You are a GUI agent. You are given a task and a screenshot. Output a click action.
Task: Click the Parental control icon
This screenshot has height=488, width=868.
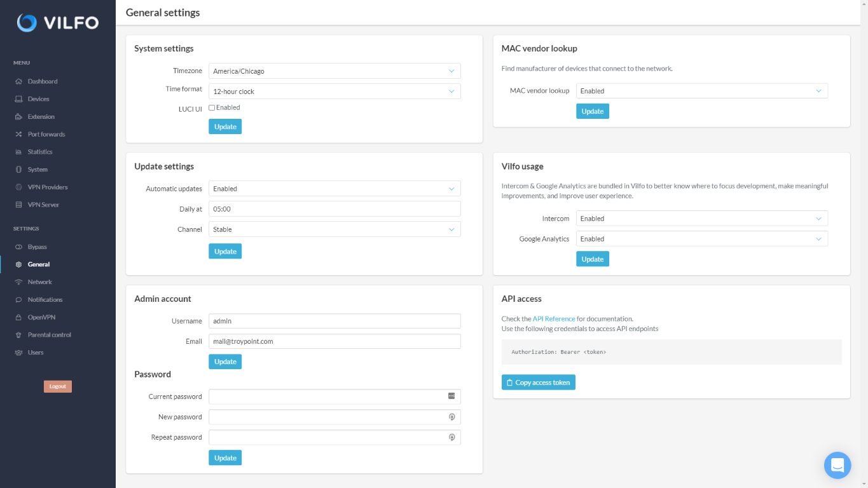pos(18,335)
